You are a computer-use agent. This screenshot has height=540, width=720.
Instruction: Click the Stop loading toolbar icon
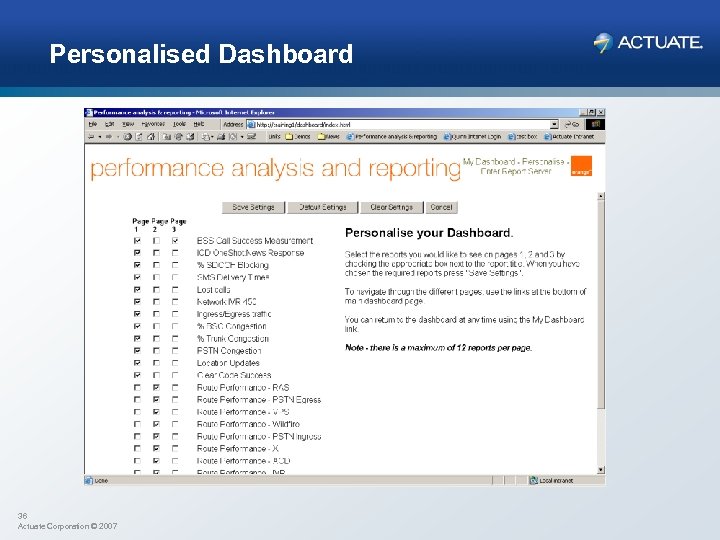click(128, 136)
